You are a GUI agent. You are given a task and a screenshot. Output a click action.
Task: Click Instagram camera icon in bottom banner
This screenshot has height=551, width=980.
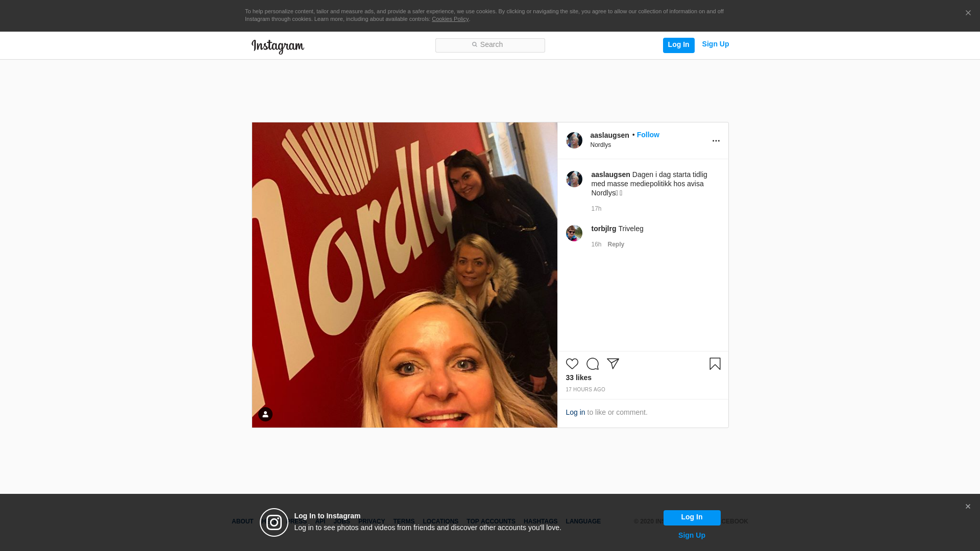(x=274, y=522)
